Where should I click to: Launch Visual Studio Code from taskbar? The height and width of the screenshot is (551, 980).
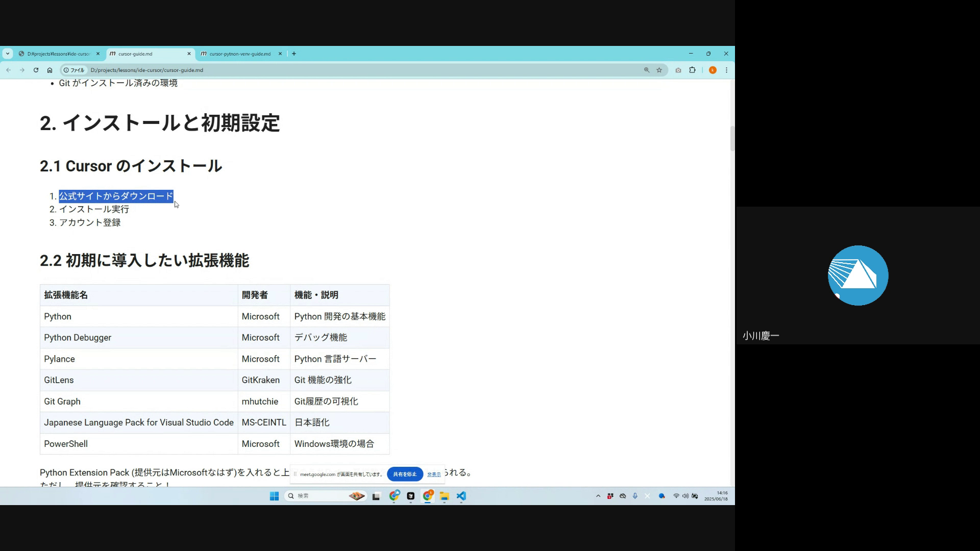461,496
